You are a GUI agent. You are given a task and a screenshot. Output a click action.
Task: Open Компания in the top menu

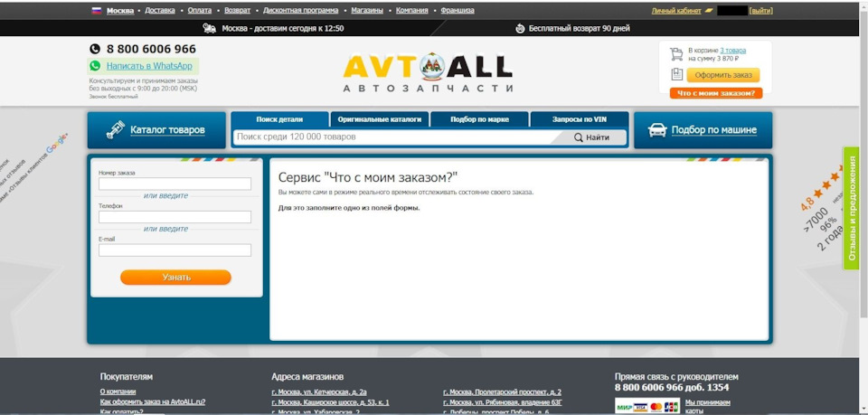coord(412,11)
